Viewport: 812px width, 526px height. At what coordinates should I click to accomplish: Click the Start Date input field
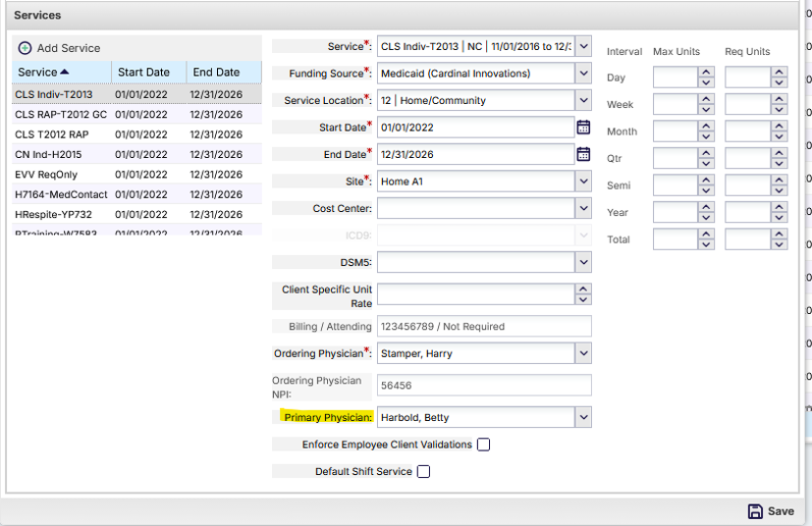(x=475, y=128)
